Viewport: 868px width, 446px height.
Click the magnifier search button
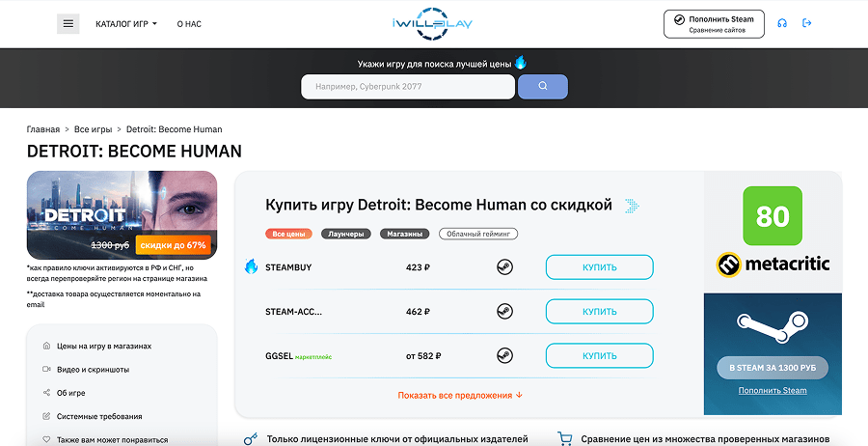[542, 87]
